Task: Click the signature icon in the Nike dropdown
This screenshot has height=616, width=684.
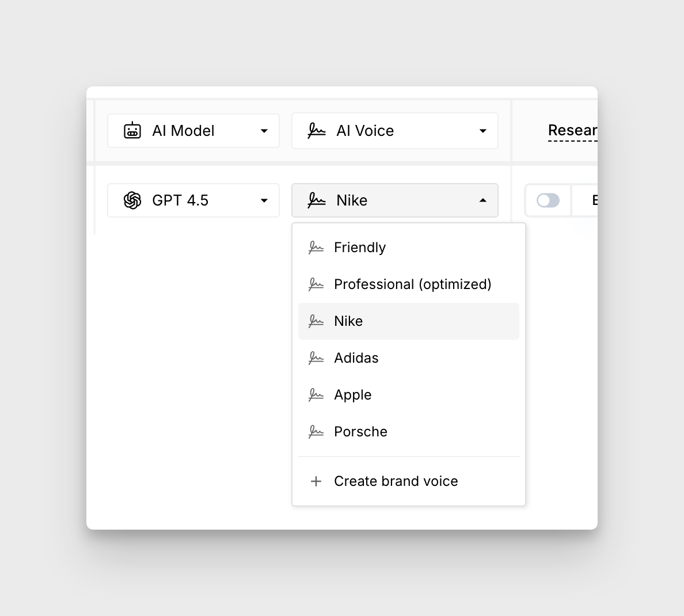Action: [316, 200]
